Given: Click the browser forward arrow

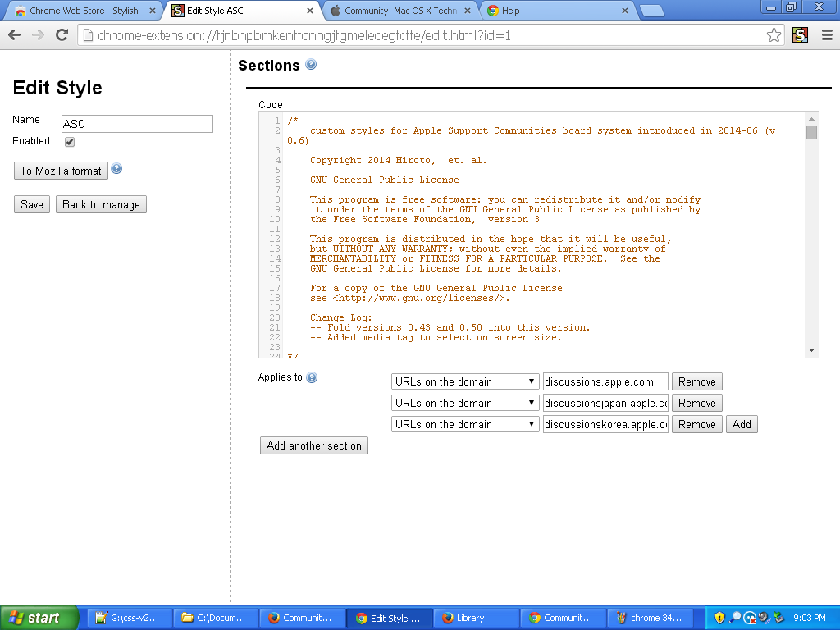Looking at the screenshot, I should click(x=38, y=35).
